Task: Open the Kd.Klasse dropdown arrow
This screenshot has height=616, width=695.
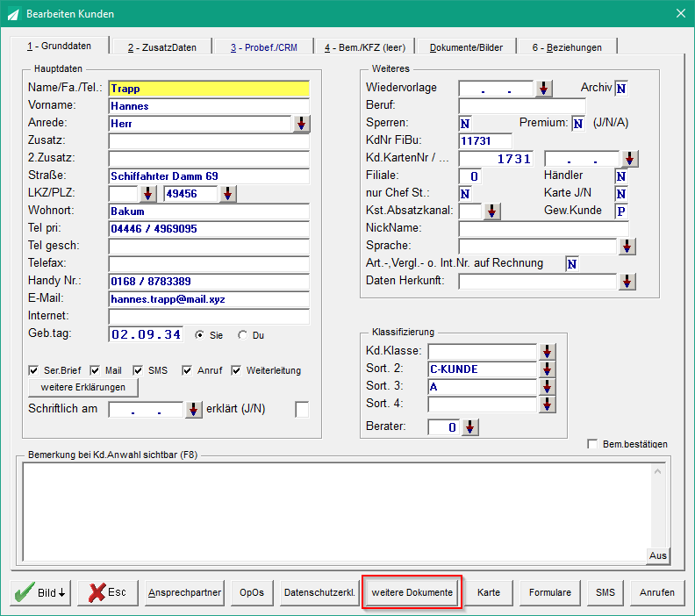Action: [548, 352]
